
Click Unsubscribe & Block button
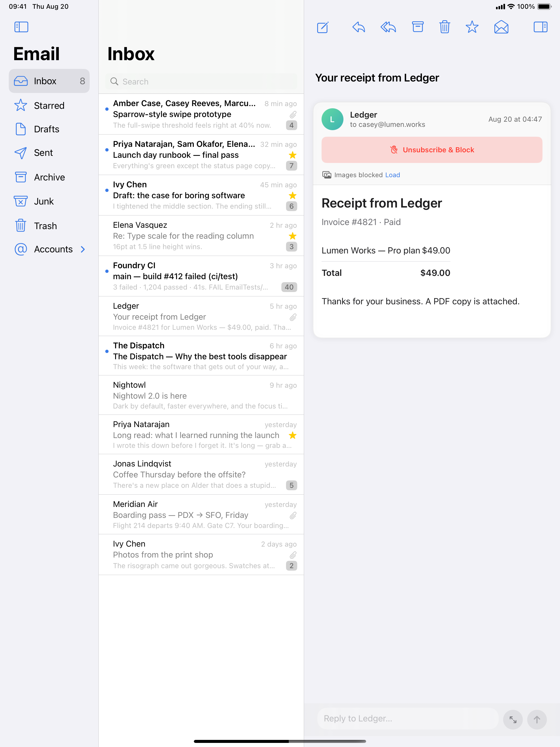pyautogui.click(x=432, y=150)
